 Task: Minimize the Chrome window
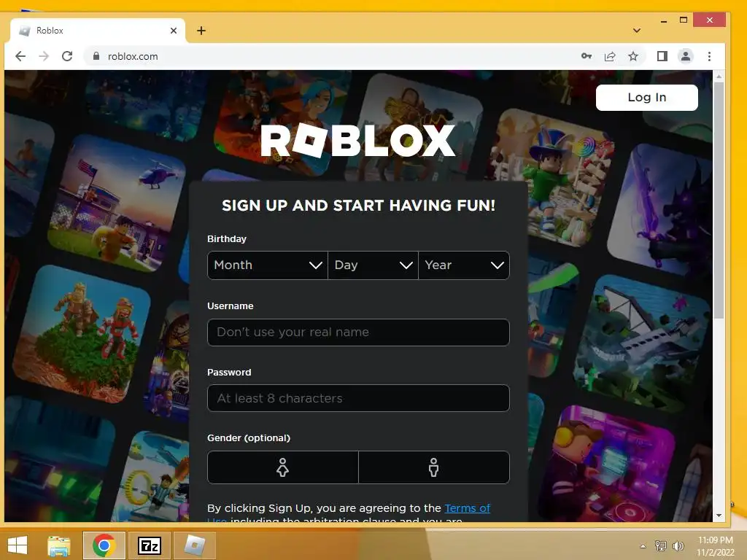pyautogui.click(x=664, y=21)
